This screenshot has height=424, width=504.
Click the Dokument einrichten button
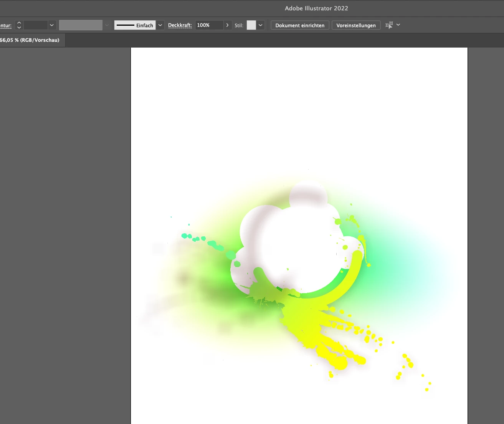pos(300,25)
